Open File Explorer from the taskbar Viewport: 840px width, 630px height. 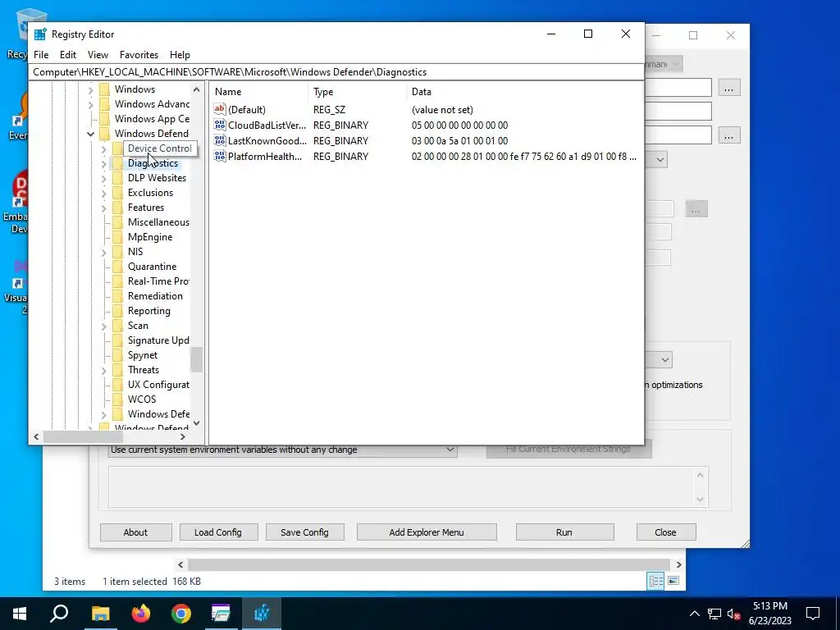100,614
